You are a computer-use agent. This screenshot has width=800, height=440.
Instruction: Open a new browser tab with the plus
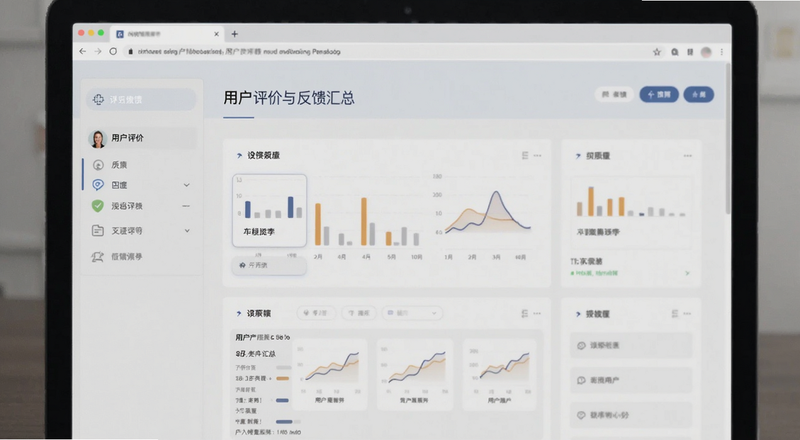pyautogui.click(x=235, y=34)
